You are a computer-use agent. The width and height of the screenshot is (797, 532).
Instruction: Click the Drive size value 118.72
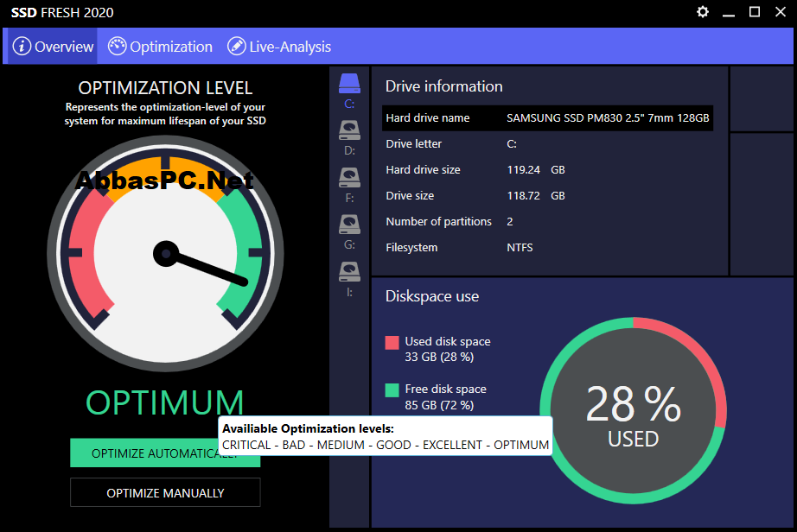523,195
